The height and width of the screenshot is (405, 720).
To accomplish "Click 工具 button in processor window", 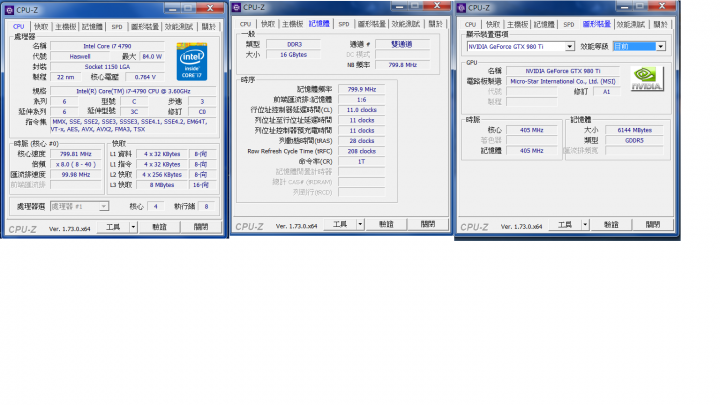I will (x=113, y=227).
